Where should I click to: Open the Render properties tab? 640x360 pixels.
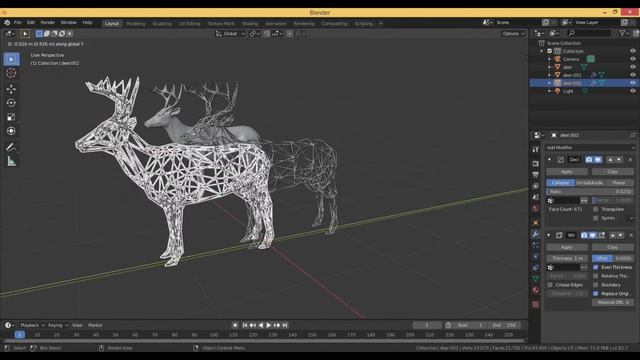click(536, 163)
